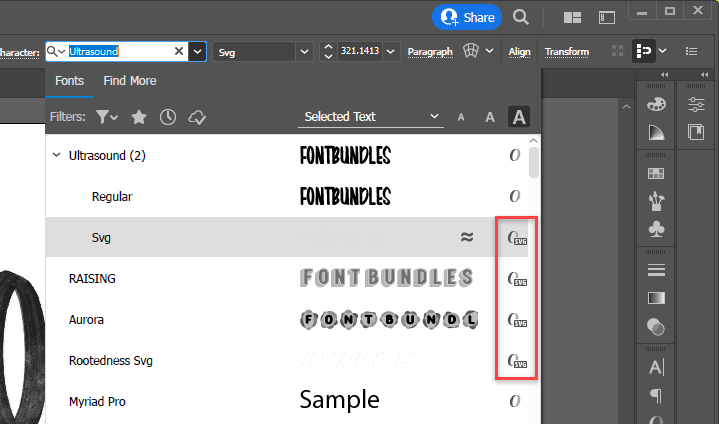This screenshot has height=424, width=719.
Task: Toggle the recently added clock filter
Action: tap(168, 117)
